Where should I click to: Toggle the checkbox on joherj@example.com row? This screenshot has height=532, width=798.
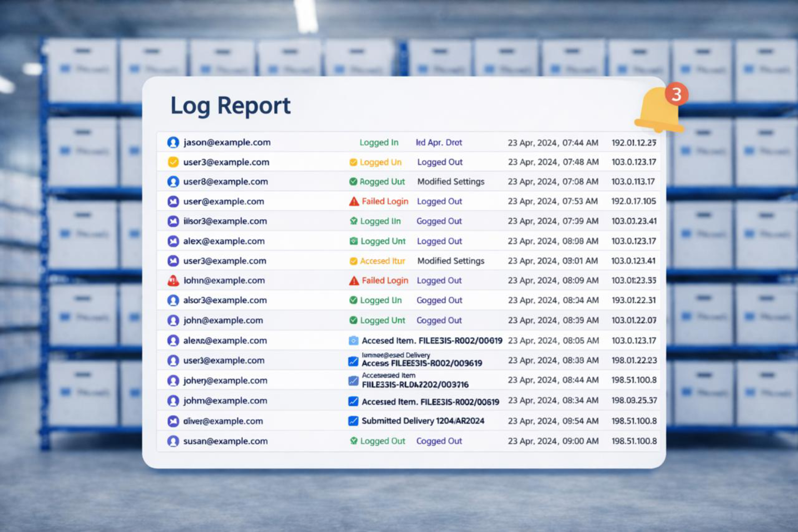353,381
